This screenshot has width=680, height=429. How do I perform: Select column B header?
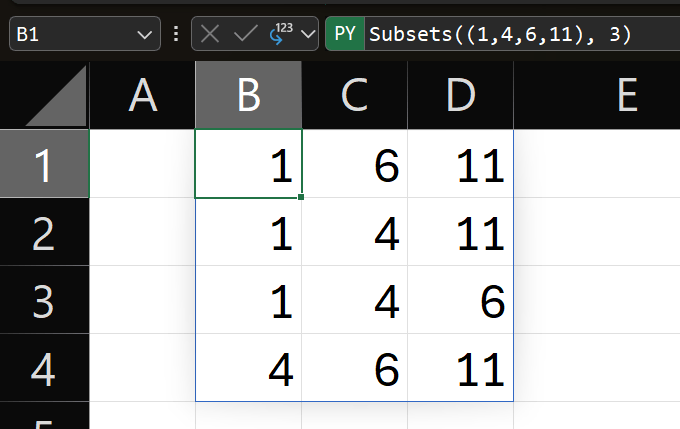[248, 95]
